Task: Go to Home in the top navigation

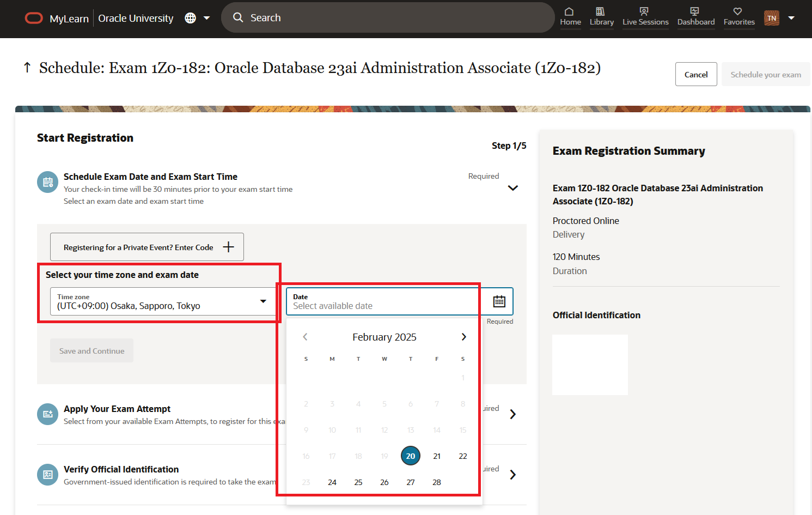Action: [570, 17]
